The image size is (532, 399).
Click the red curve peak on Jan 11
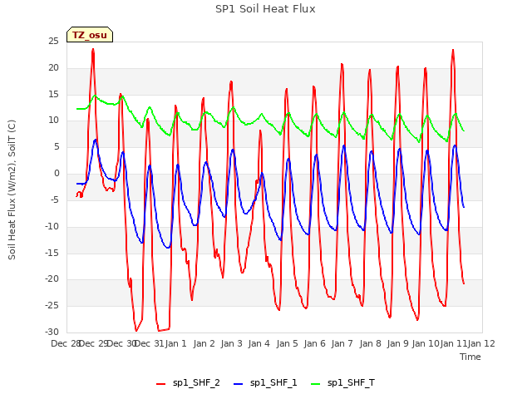pyautogui.click(x=453, y=50)
